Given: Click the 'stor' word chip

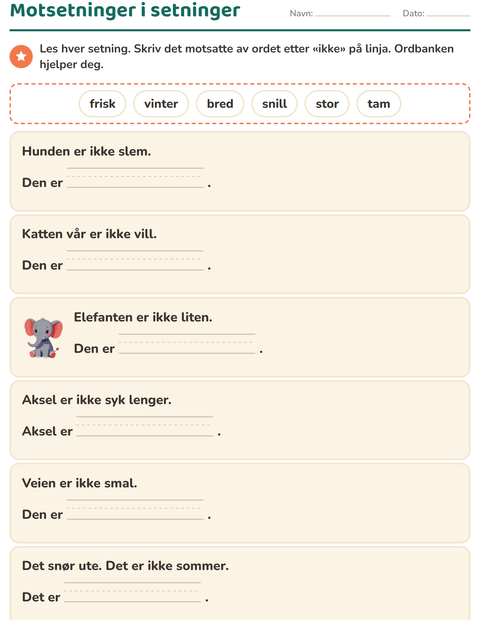Looking at the screenshot, I should pyautogui.click(x=327, y=104).
